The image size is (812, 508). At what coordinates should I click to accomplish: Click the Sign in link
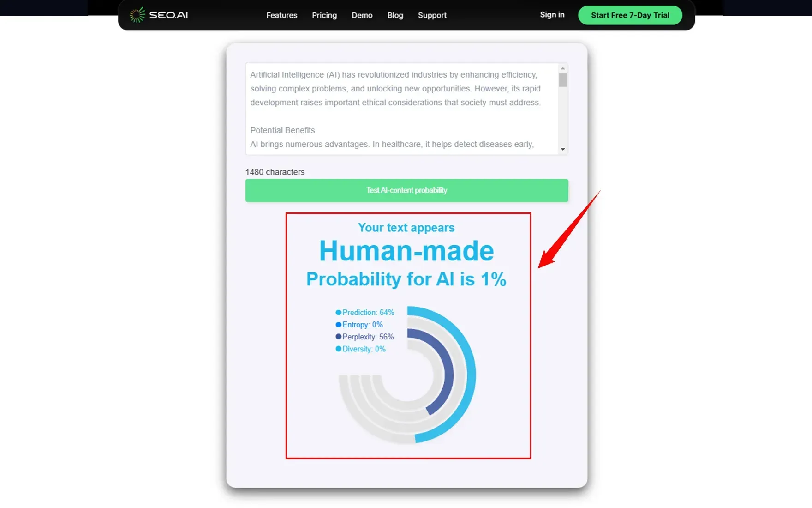[552, 14]
